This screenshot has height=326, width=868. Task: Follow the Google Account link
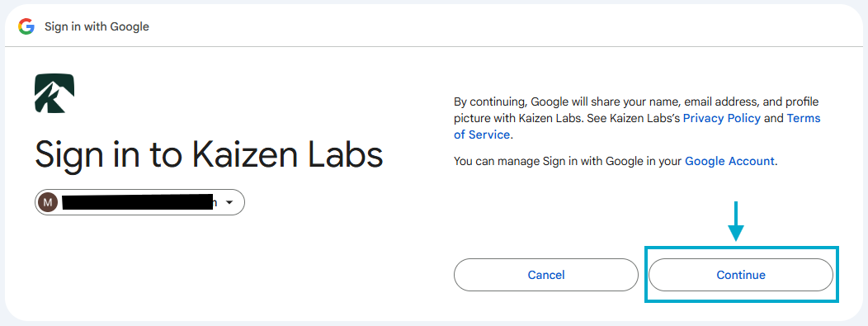(729, 161)
